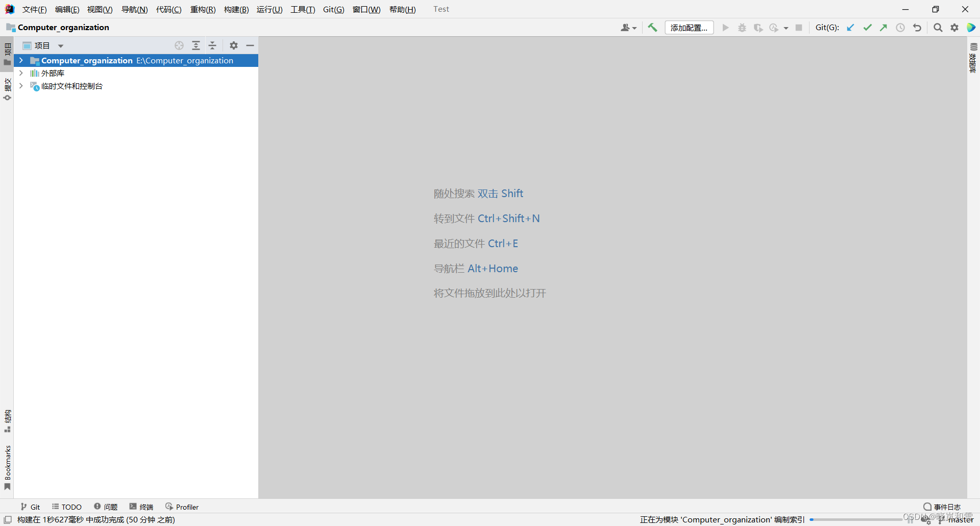Click the Debug bug icon
The image size is (980, 526).
point(742,28)
